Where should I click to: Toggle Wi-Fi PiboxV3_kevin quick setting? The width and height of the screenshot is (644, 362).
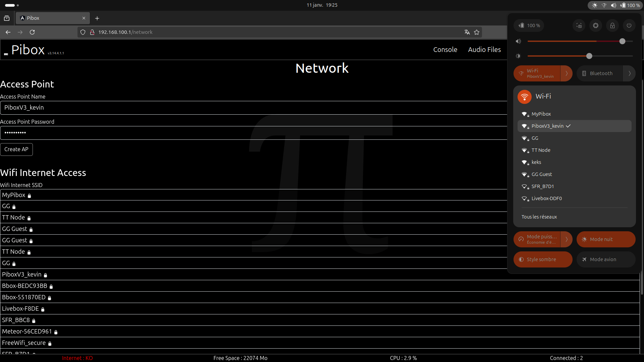(x=537, y=73)
